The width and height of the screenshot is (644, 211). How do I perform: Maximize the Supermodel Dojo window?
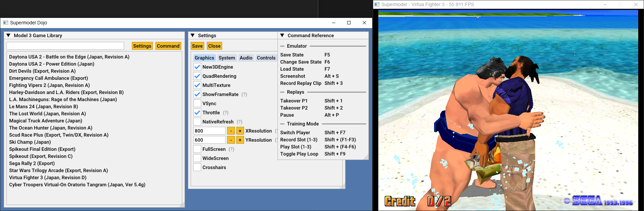point(349,23)
